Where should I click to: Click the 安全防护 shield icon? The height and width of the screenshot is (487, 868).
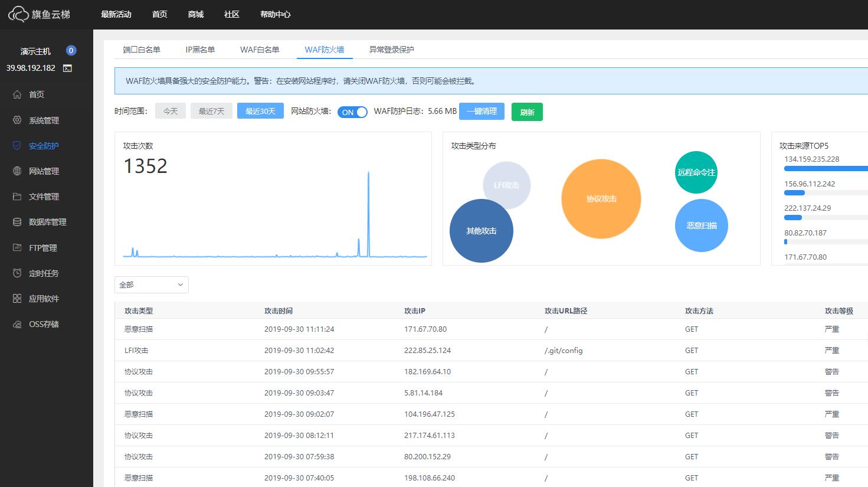click(17, 145)
